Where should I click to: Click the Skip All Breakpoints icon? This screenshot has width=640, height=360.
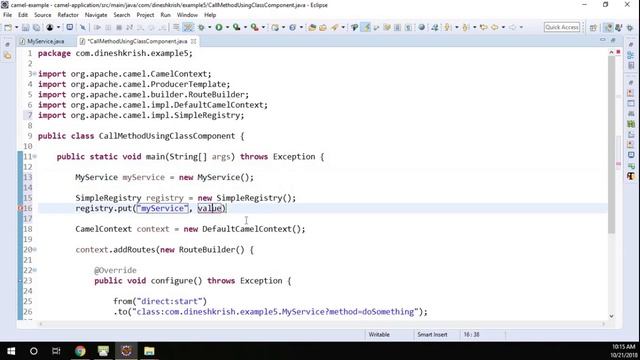pos(83,27)
